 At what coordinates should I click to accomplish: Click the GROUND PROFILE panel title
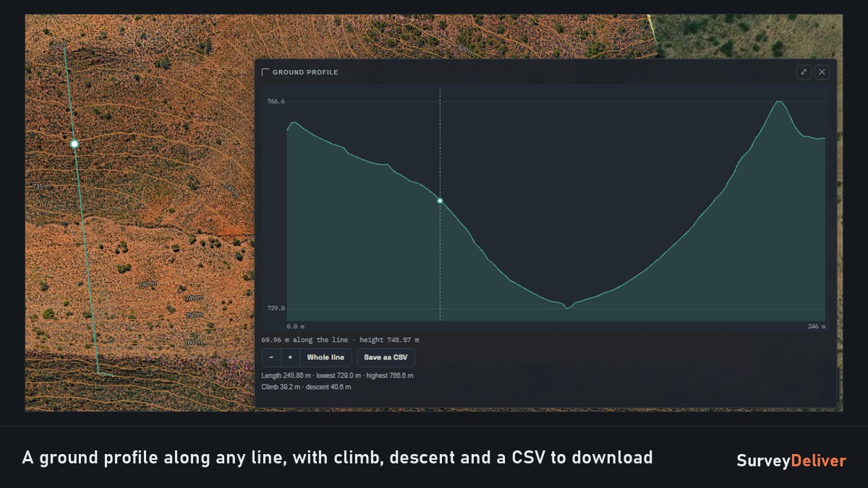pos(305,72)
